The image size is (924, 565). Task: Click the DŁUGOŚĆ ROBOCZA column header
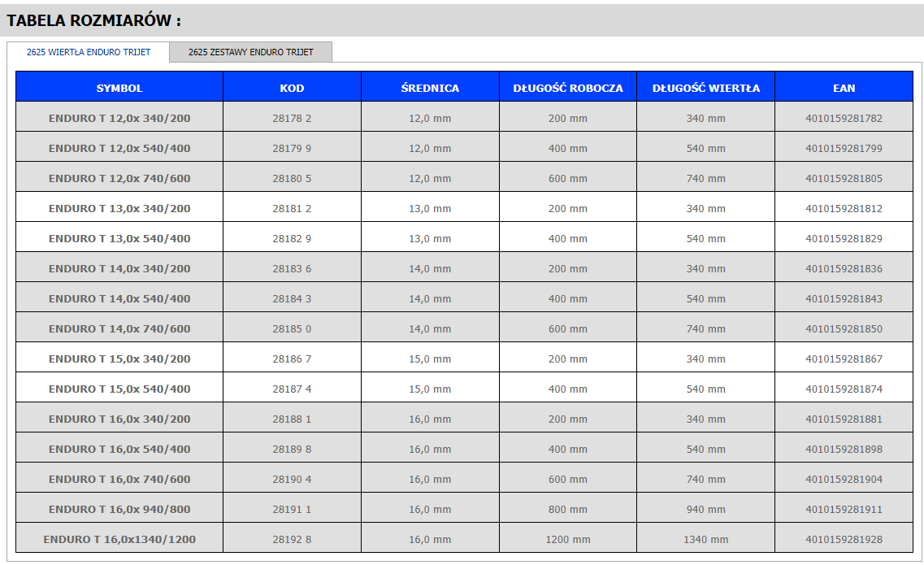(568, 88)
